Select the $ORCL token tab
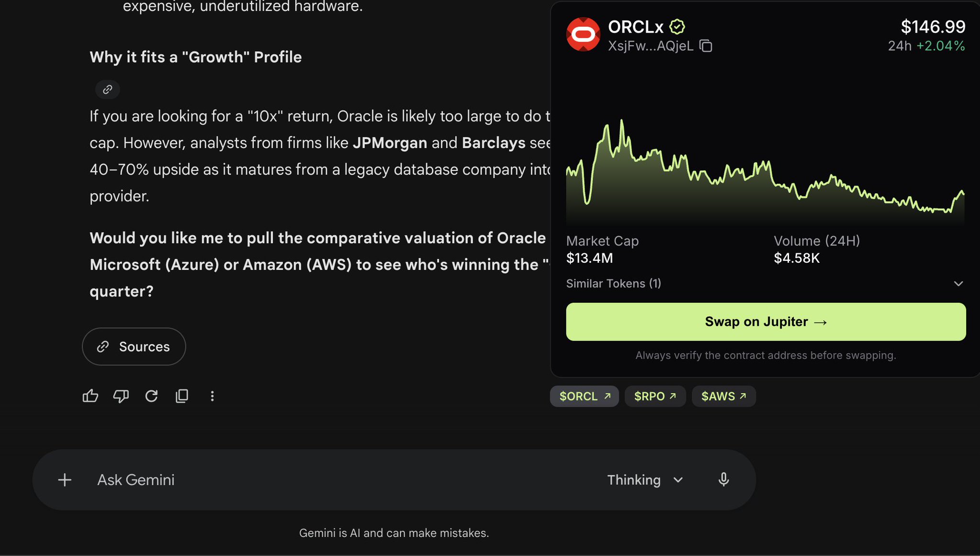 coord(584,396)
